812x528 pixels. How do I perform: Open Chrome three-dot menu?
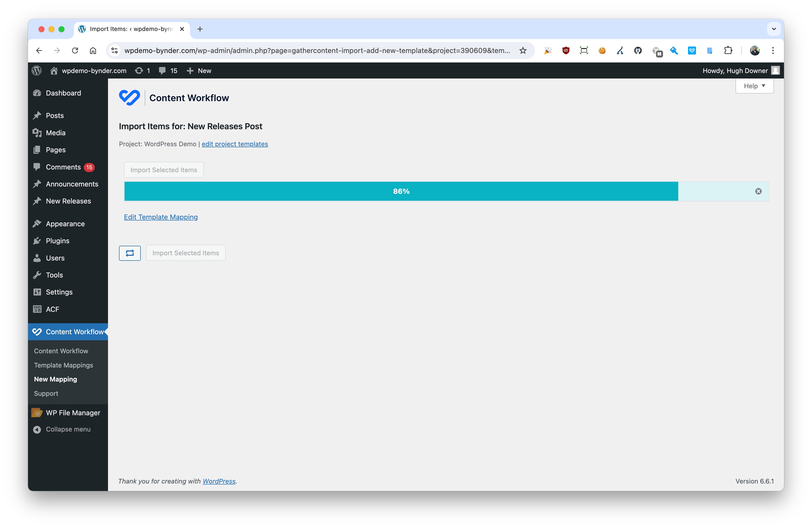773,50
